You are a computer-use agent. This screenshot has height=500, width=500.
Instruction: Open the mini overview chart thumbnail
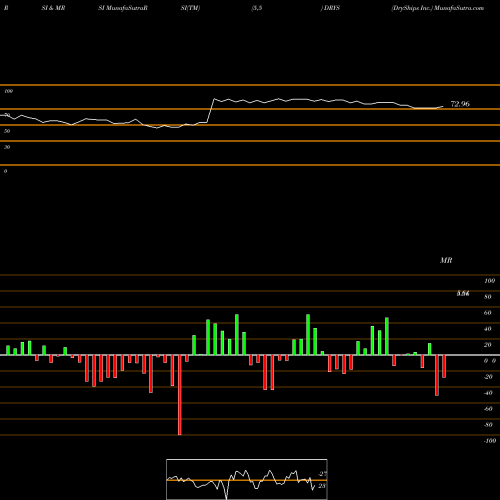tap(247, 479)
